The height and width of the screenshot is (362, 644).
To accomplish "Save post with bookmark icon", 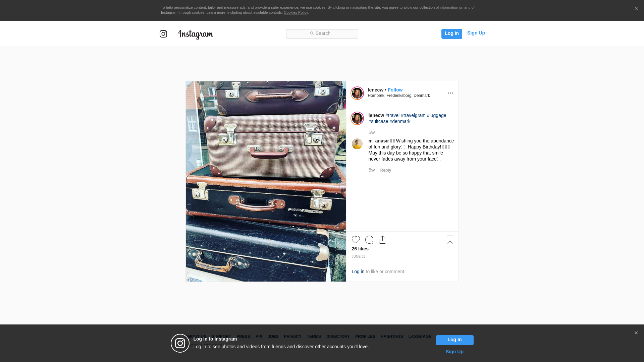I will (x=450, y=240).
